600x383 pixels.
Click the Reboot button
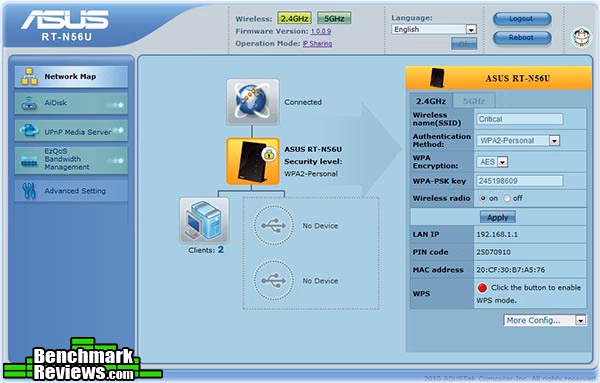522,37
